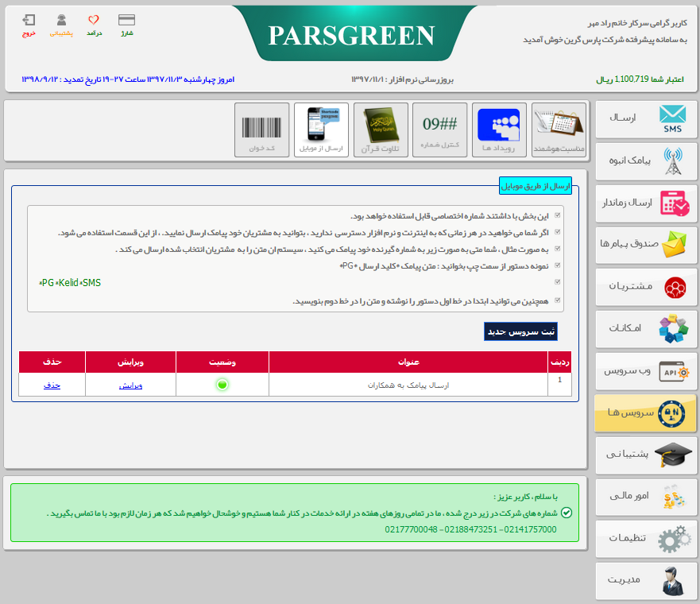Click the ثبت سرویس جدید button
Screen dimensions: 700x604
click(520, 331)
